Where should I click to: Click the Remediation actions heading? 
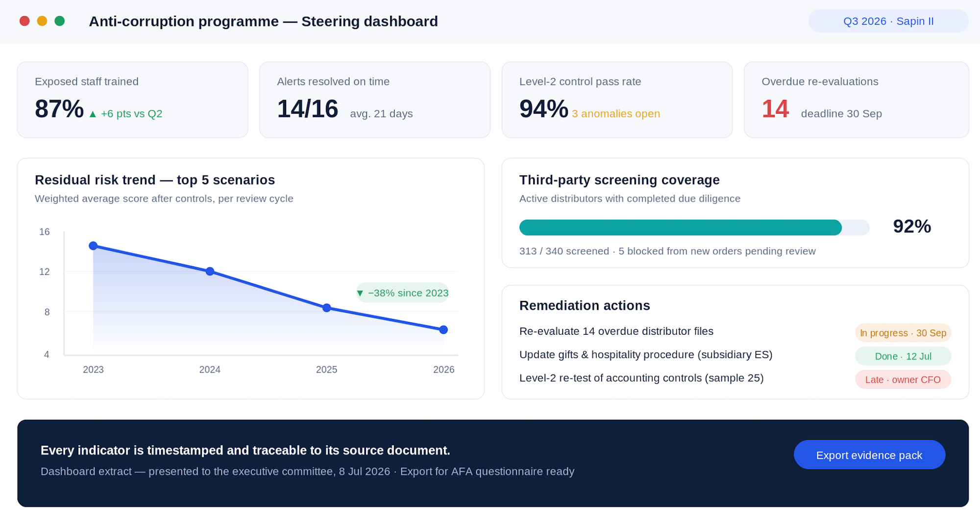tap(585, 305)
